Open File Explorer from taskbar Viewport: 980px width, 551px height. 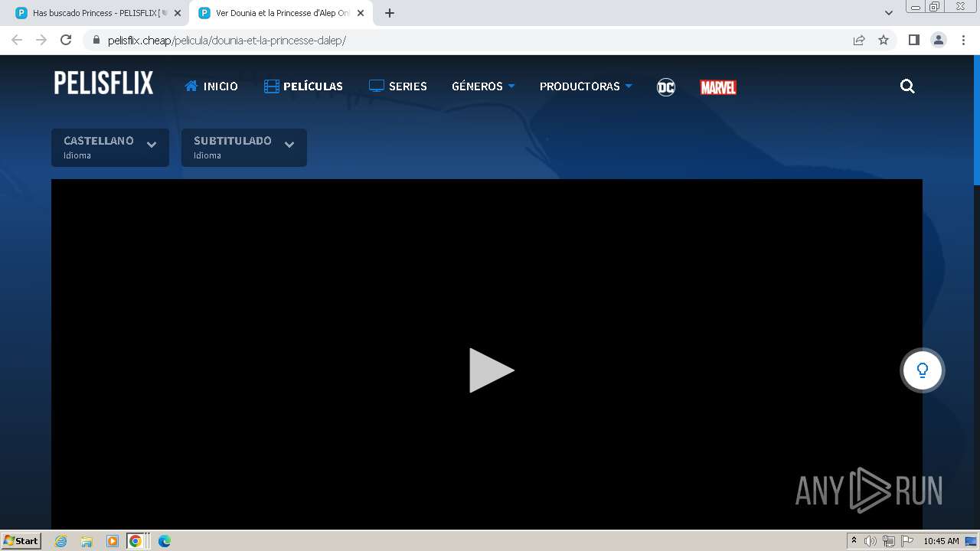click(87, 541)
